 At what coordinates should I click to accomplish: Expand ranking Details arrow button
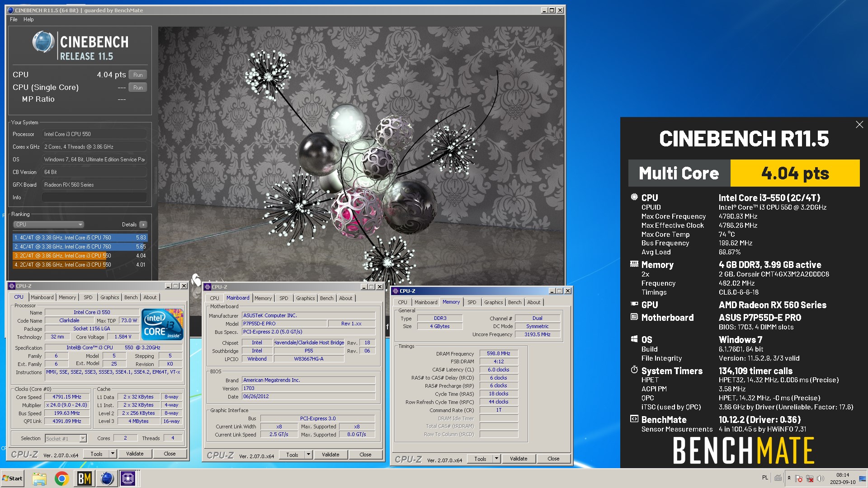tap(143, 225)
